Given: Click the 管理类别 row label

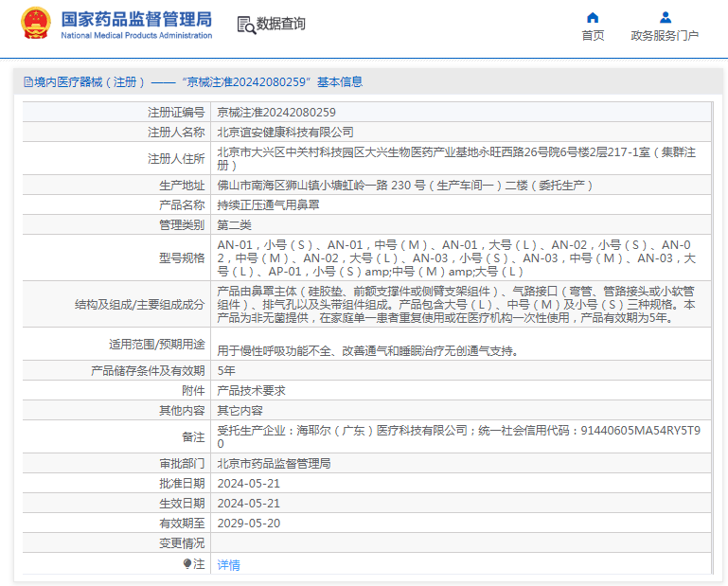Looking at the screenshot, I should click(182, 225).
